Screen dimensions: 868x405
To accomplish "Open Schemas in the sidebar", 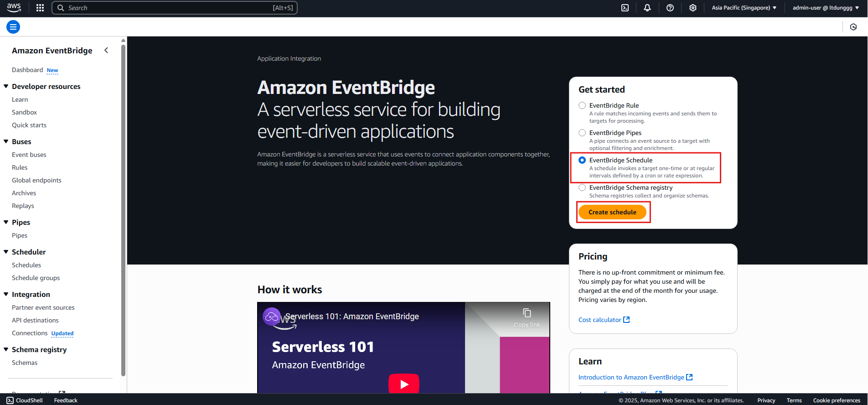I will click(x=25, y=363).
